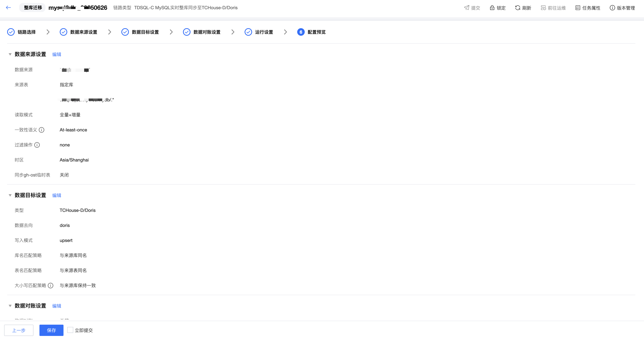Image resolution: width=644 pixels, height=338 pixels.
Task: Click the 锁定 lock icon
Action: (492, 8)
